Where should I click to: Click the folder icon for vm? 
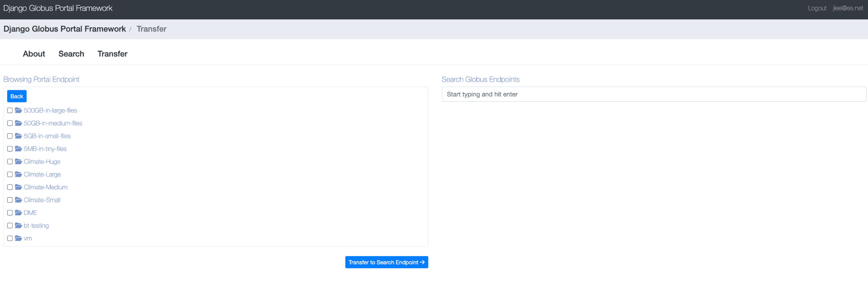click(18, 238)
